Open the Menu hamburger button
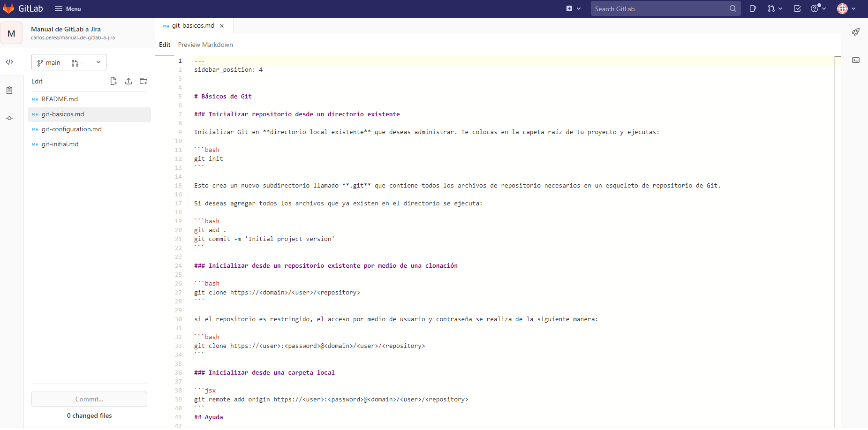 [x=68, y=8]
